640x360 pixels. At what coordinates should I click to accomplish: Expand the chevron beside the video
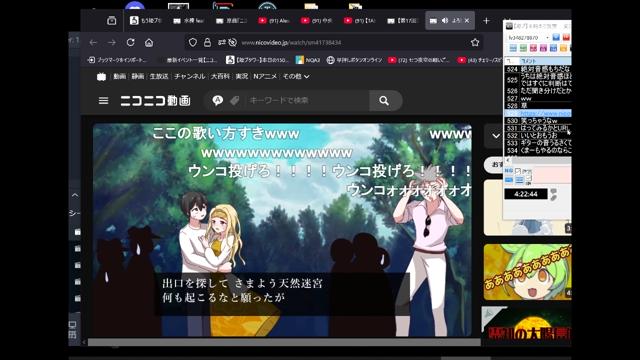point(496,136)
